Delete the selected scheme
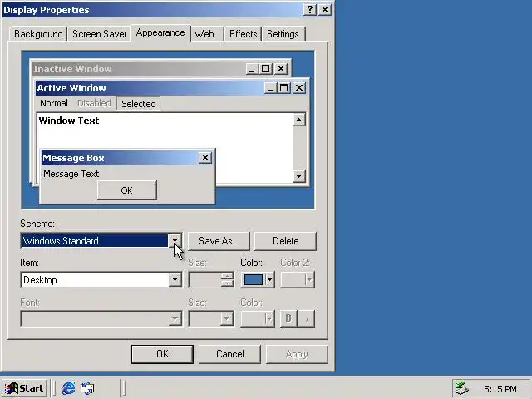The image size is (532, 399). [285, 241]
